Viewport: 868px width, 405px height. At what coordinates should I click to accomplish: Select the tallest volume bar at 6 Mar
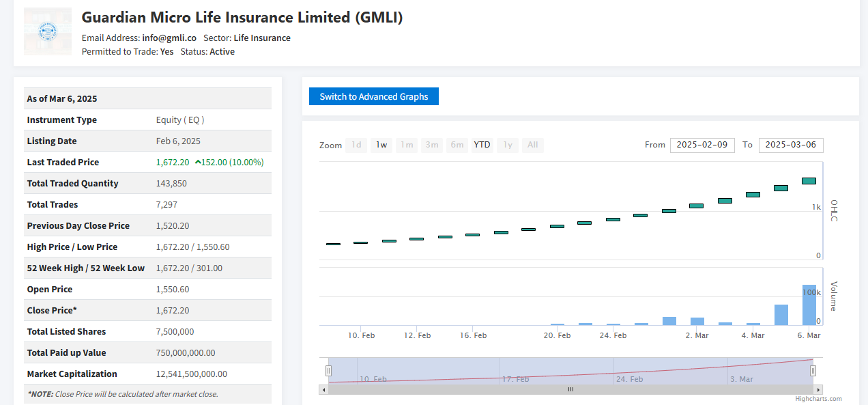809,305
